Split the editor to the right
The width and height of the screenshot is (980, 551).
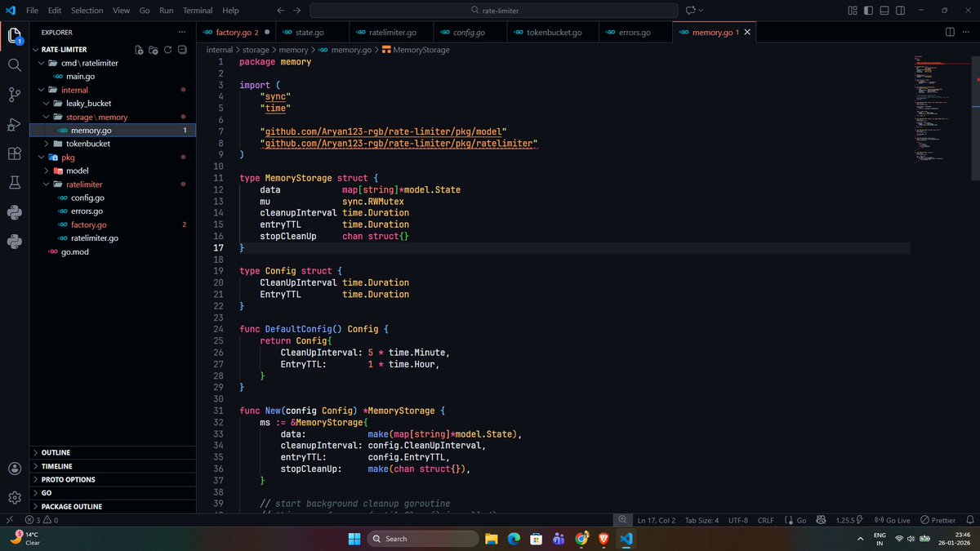point(950,32)
